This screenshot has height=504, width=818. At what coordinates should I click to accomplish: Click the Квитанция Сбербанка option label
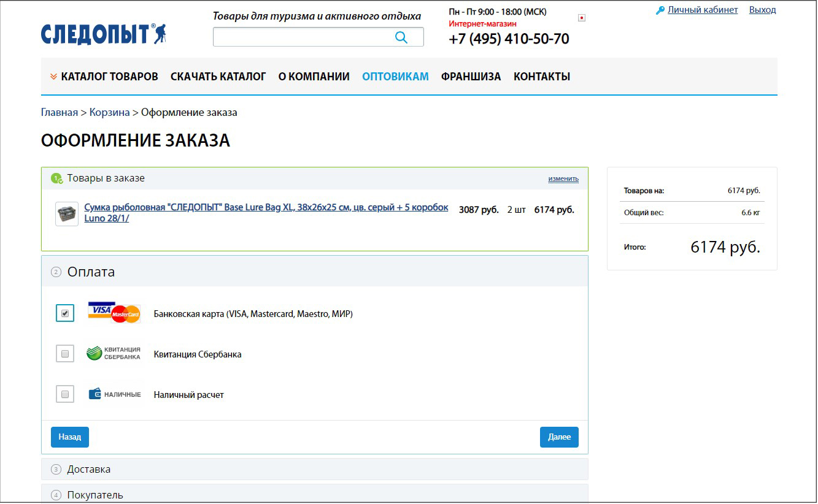pyautogui.click(x=198, y=354)
